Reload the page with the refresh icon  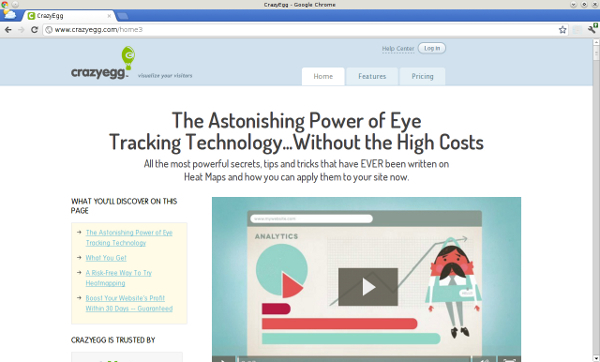(34, 29)
